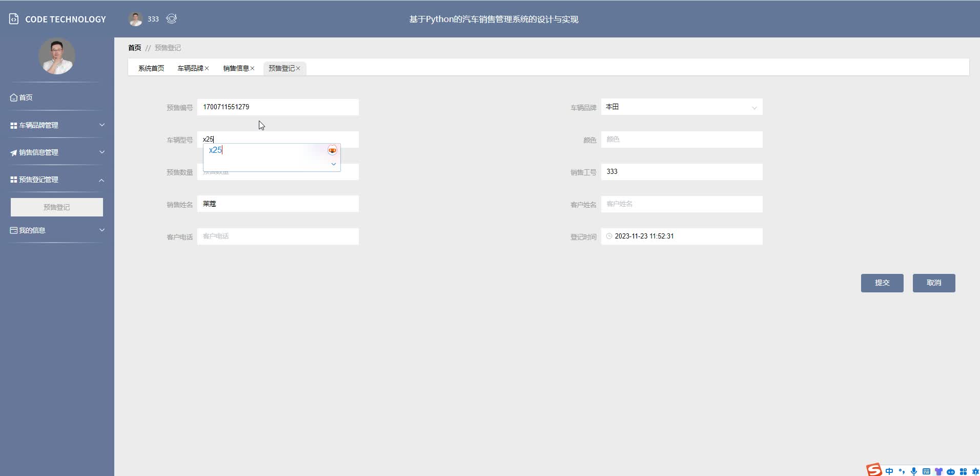Viewport: 980px width, 476px height.
Task: Click the 客户电话 input field
Action: (278, 236)
